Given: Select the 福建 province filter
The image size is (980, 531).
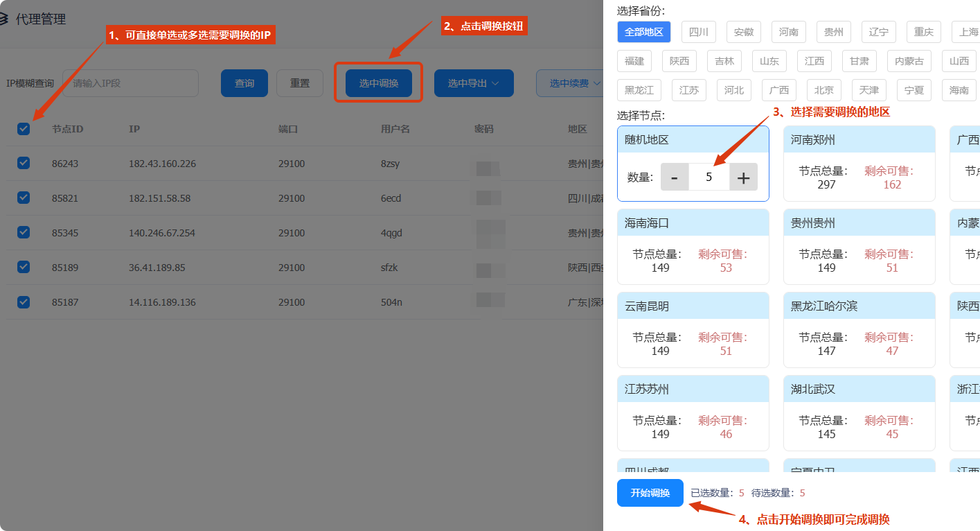Looking at the screenshot, I should click(634, 61).
